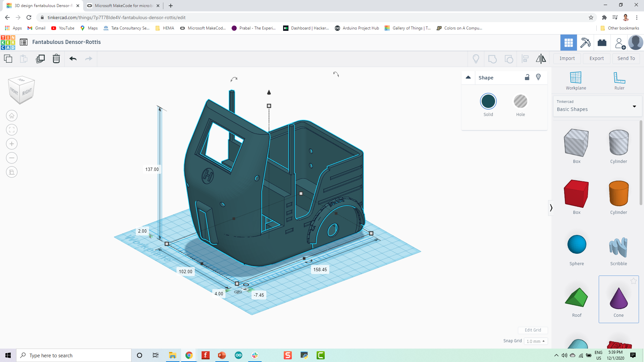
Task: Set shape to Hole
Action: (520, 102)
